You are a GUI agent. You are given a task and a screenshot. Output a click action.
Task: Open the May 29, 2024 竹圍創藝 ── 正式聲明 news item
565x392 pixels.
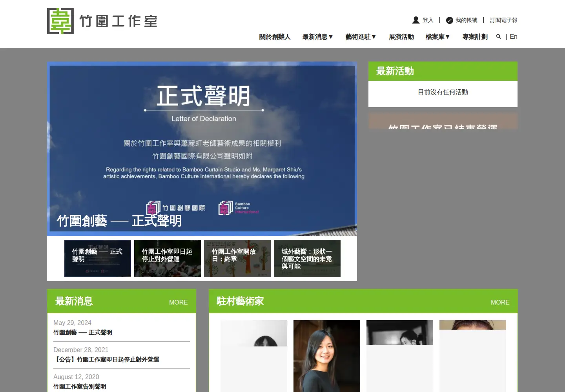(x=83, y=332)
